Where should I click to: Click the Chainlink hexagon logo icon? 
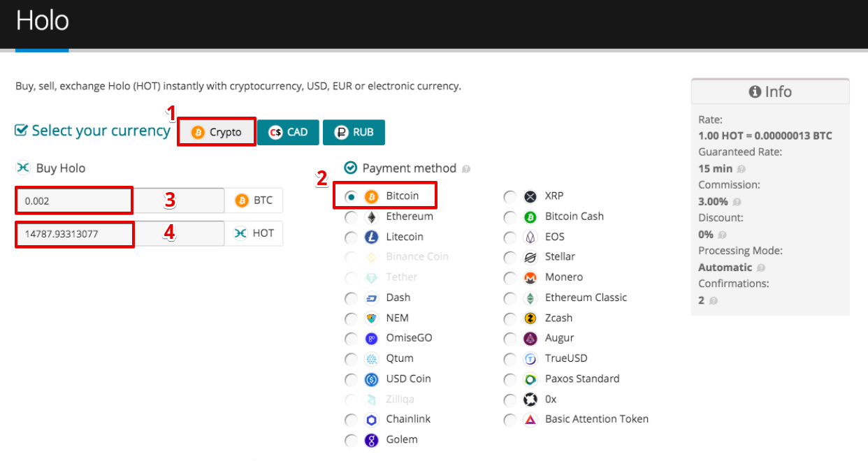(x=371, y=420)
